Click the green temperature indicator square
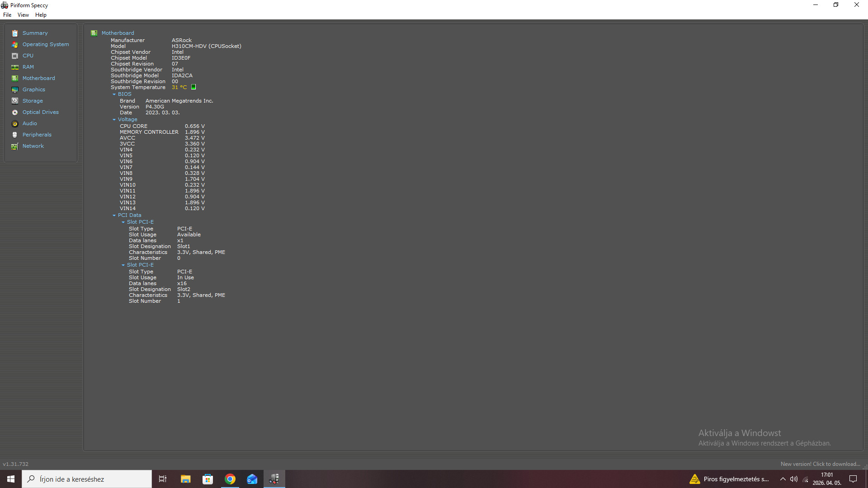The height and width of the screenshot is (488, 868). tap(193, 87)
